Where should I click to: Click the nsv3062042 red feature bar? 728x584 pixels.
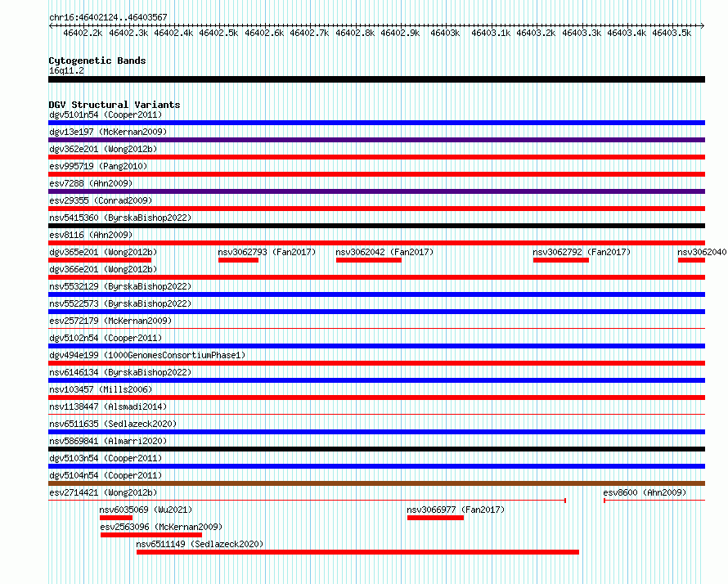tap(369, 260)
